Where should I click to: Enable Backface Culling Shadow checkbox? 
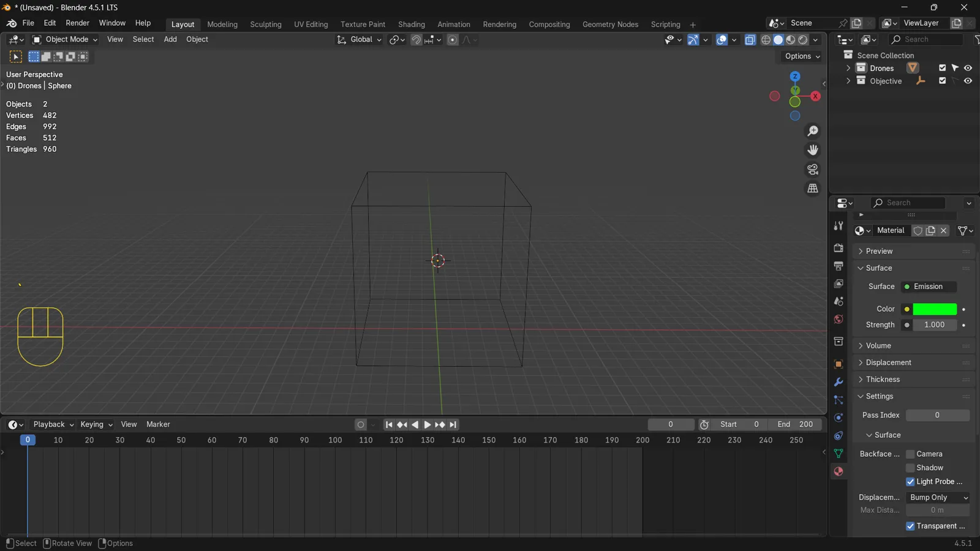tap(910, 468)
